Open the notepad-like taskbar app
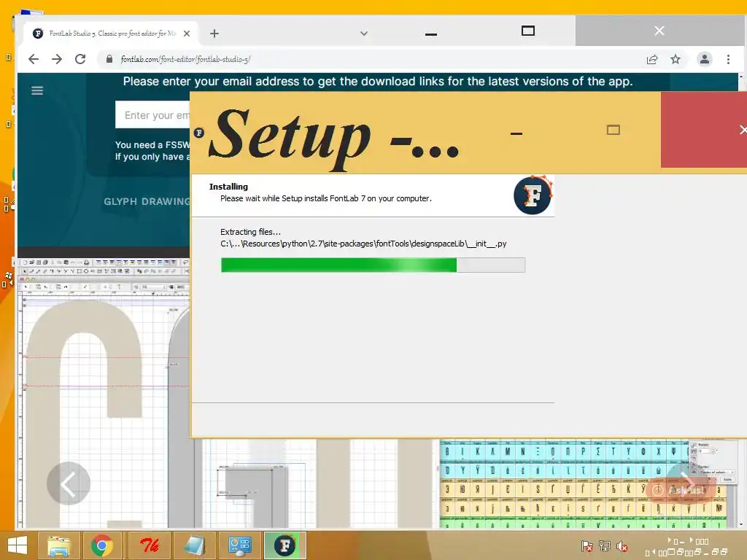Screen dimensions: 747x560 tap(194, 545)
